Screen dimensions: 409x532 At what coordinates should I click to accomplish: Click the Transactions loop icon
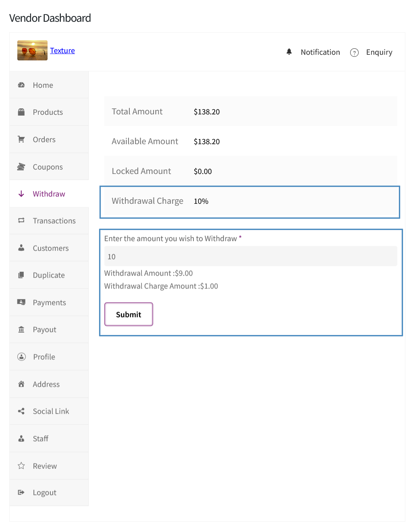21,221
